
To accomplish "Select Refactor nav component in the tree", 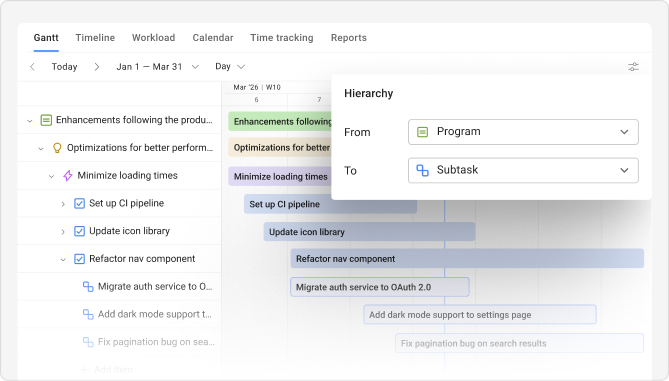I will pyautogui.click(x=142, y=259).
